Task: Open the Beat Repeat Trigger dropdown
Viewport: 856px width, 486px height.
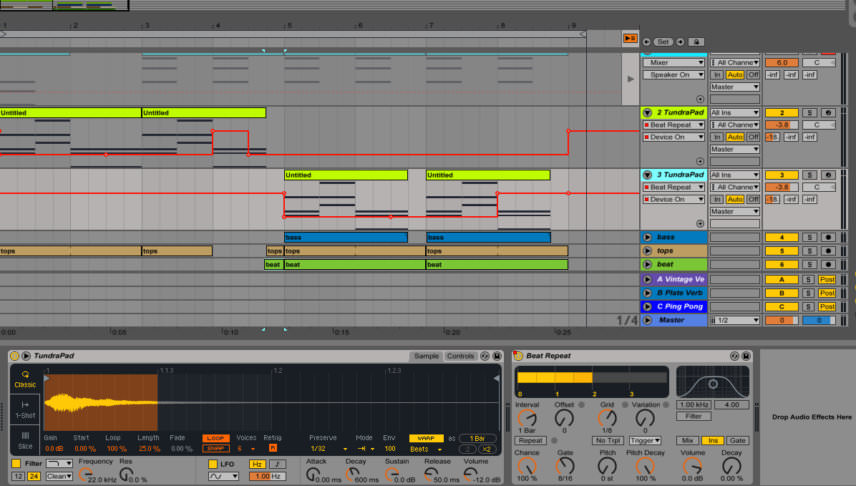Action: pos(645,440)
